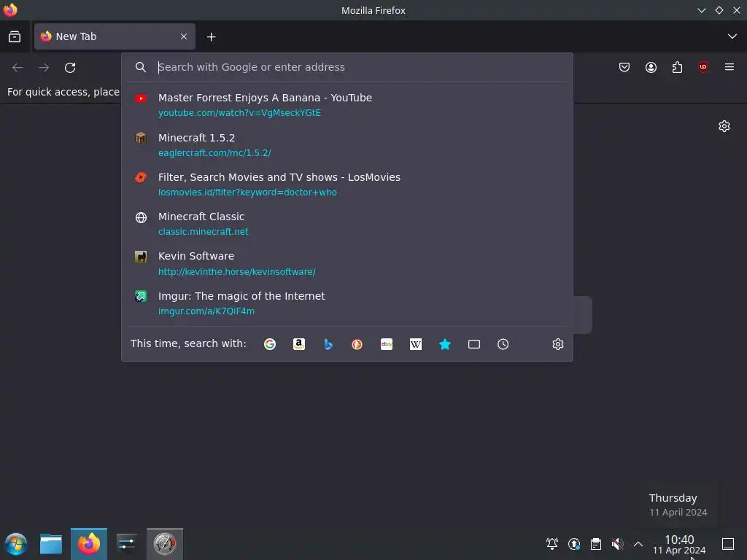Search this time with Amazon icon
Viewport: 747px width, 560px height.
[298, 344]
